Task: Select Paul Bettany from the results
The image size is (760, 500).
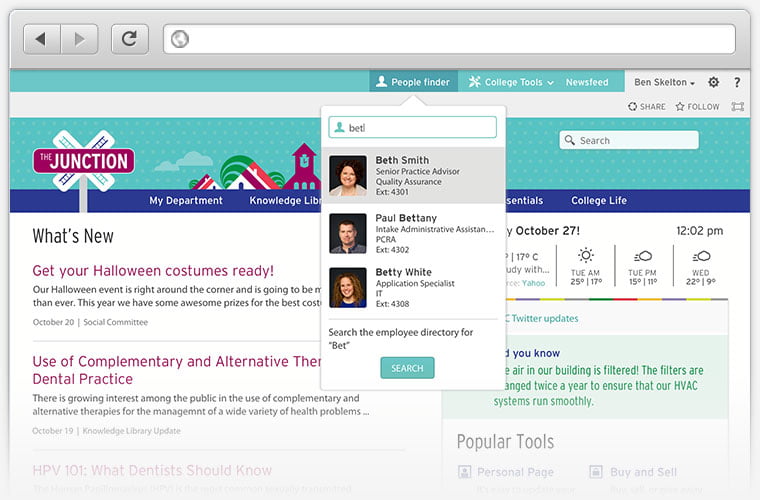Action: [x=412, y=234]
